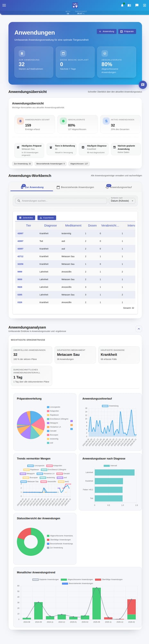The image size is (149, 644).
Task: Open the hamburger navigation menu
Action: (x=4, y=5)
